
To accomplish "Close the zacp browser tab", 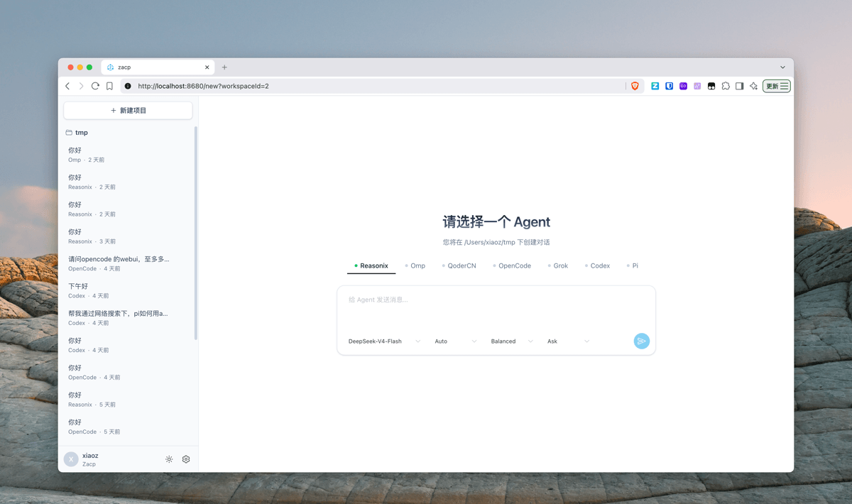I will pos(207,67).
